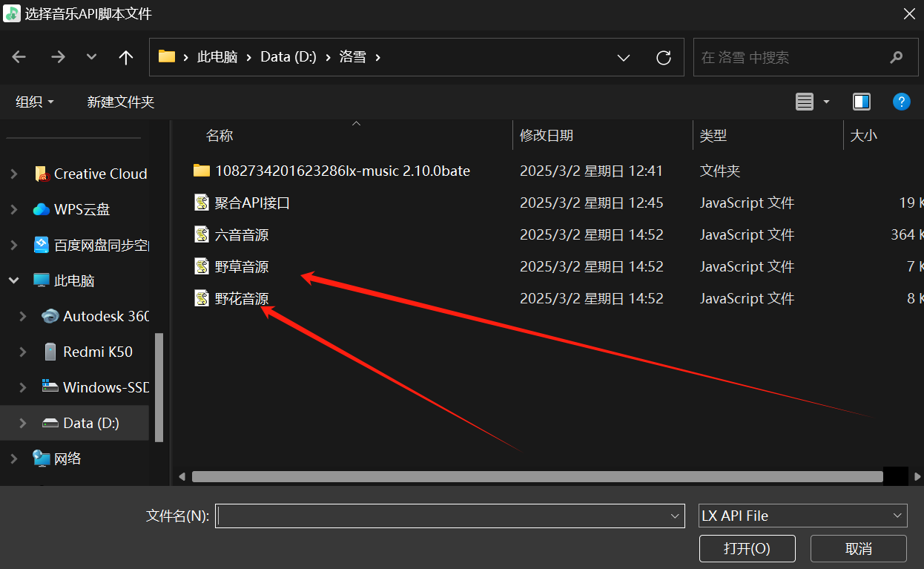Select the 六音音源 script file icon
The width and height of the screenshot is (924, 569).
point(202,234)
